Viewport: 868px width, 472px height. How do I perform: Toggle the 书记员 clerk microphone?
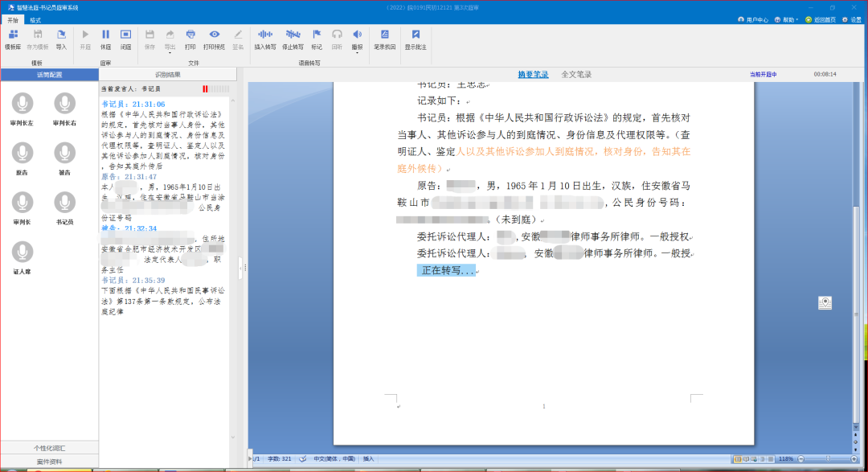[x=65, y=202]
